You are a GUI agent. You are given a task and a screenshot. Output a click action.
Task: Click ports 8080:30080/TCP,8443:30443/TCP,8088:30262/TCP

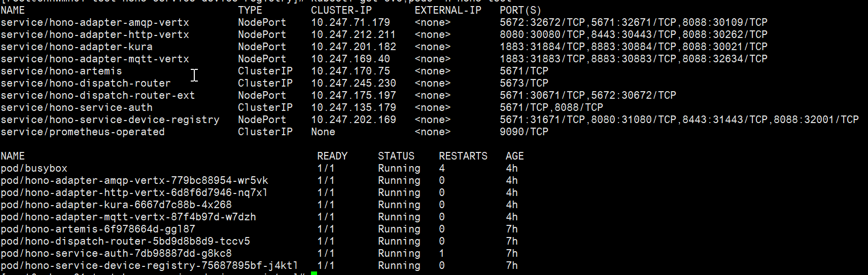tap(634, 35)
